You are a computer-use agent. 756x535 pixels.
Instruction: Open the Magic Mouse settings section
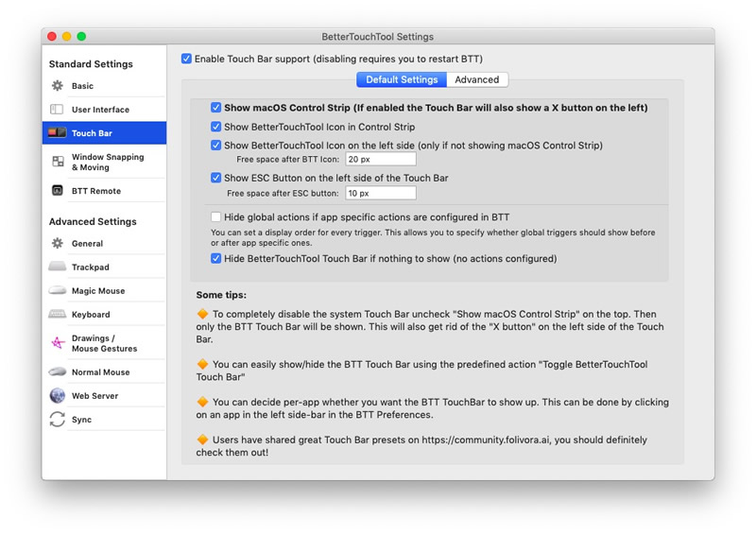[x=104, y=290]
